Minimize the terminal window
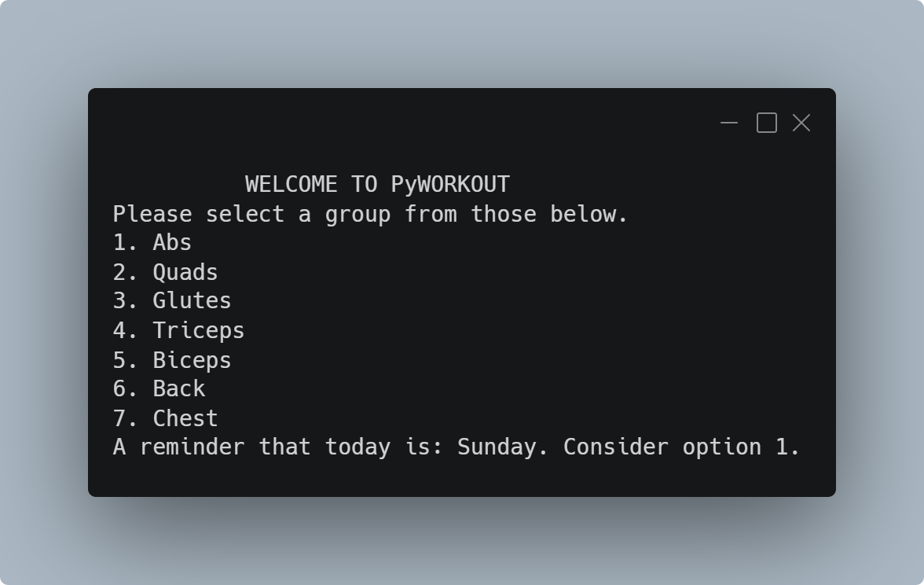Screen dimensions: 924x585 click(729, 123)
